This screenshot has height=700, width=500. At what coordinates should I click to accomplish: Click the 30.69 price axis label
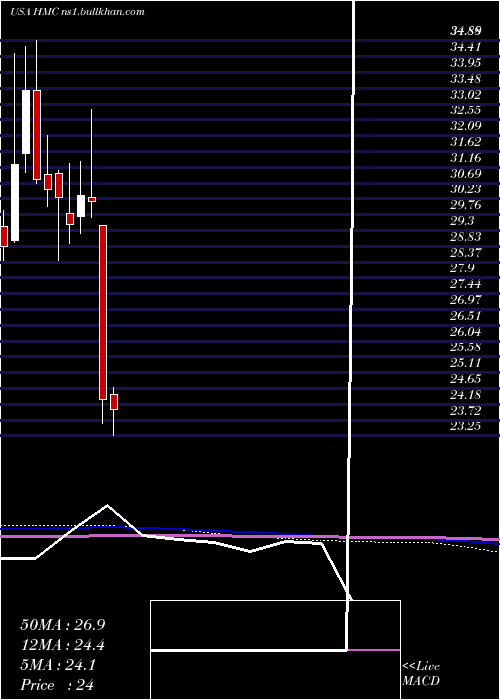466,173
